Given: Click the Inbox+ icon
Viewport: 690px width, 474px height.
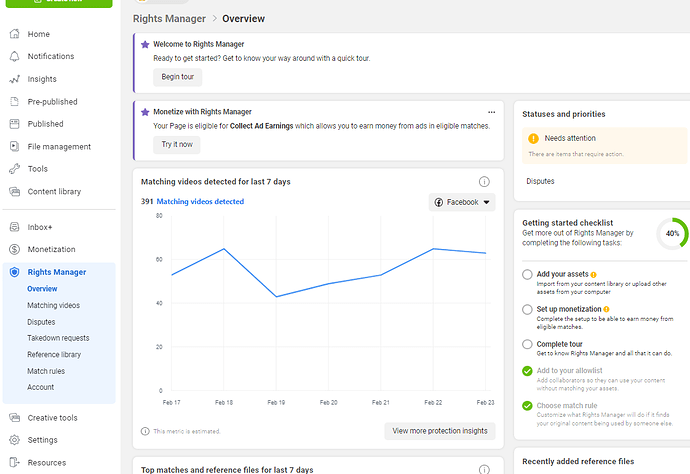Looking at the screenshot, I should pos(15,227).
